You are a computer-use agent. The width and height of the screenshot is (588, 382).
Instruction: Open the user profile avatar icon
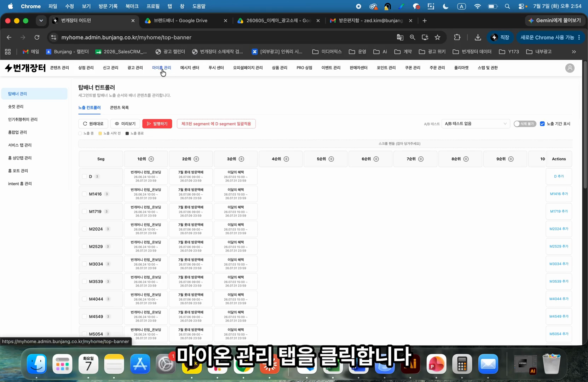[570, 68]
